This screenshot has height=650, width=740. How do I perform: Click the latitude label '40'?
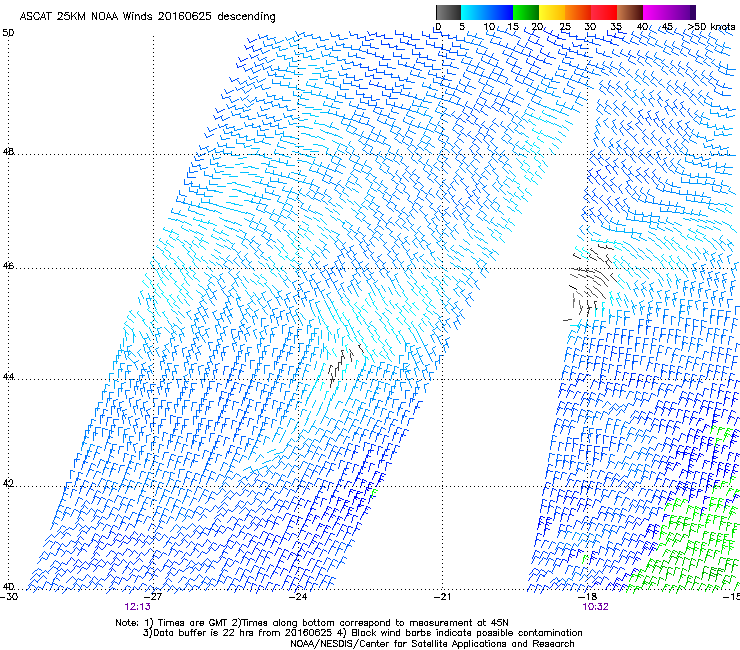pyautogui.click(x=8, y=587)
